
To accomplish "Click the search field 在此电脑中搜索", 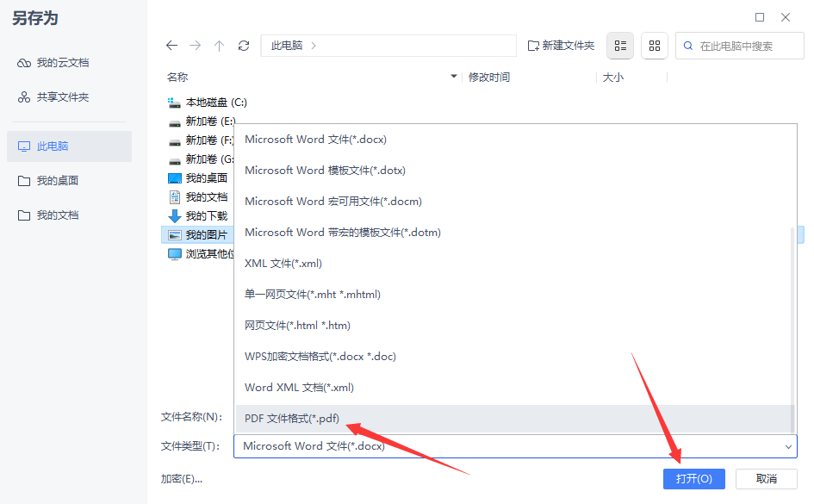I will pyautogui.click(x=740, y=46).
